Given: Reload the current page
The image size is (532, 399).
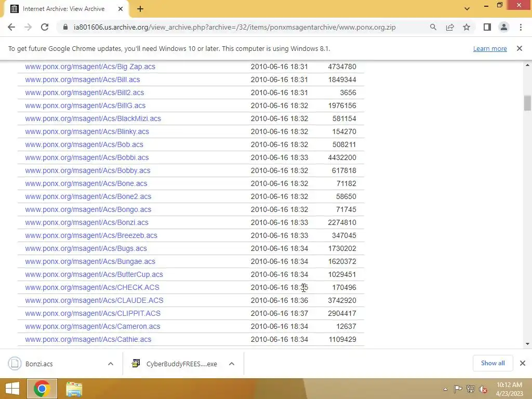Looking at the screenshot, I should click(45, 27).
